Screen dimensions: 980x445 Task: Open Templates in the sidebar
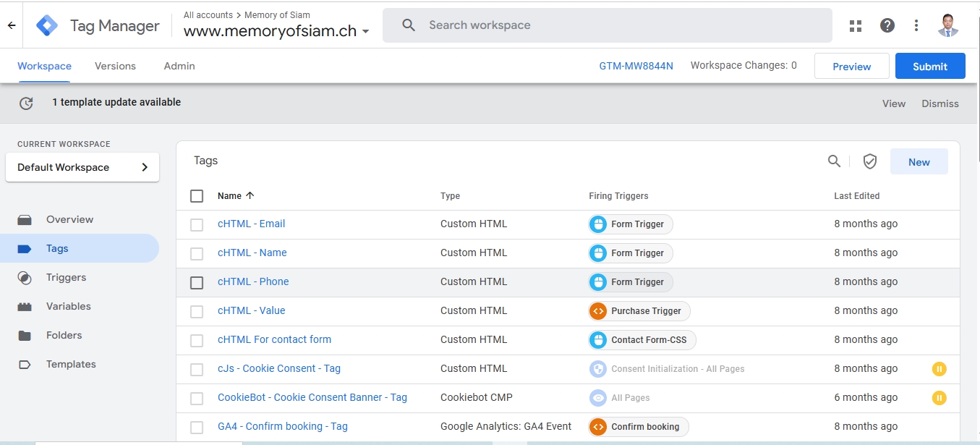[x=71, y=364]
